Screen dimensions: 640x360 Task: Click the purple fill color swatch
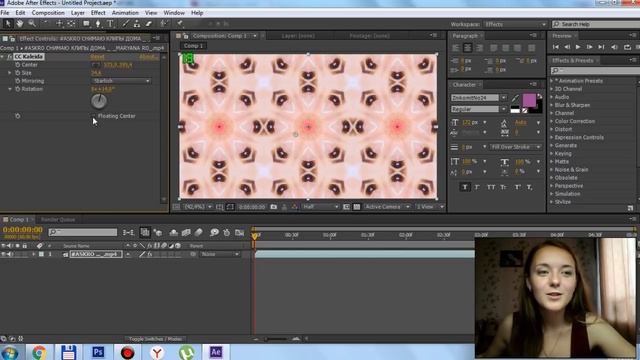[x=529, y=100]
